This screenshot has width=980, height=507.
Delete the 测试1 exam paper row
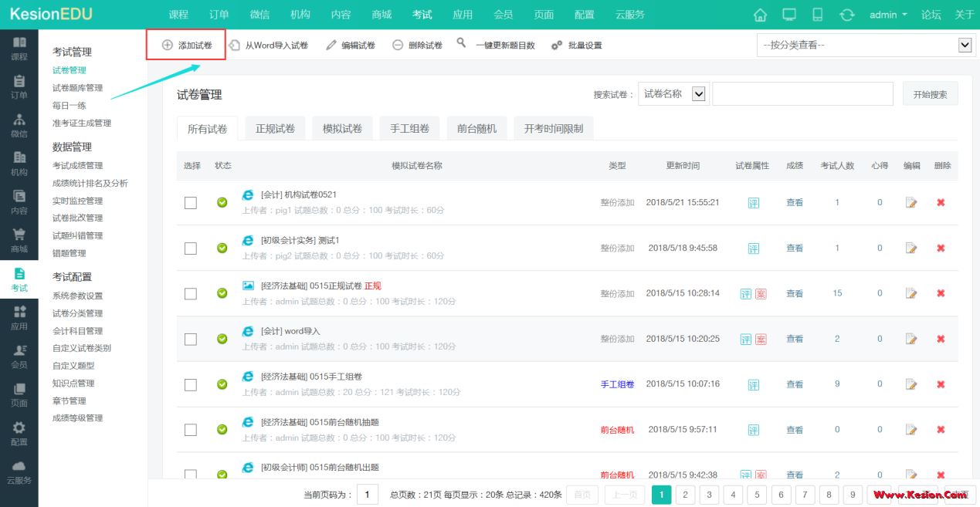pyautogui.click(x=941, y=248)
